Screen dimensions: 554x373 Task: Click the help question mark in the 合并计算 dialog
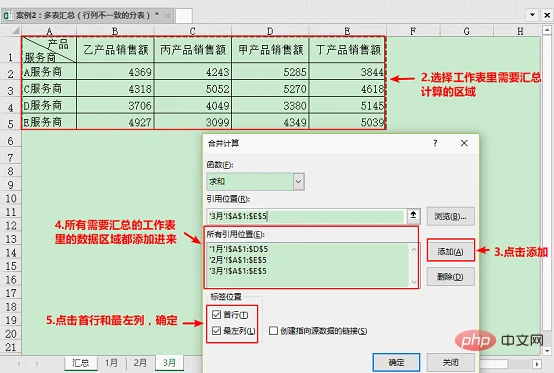point(435,143)
